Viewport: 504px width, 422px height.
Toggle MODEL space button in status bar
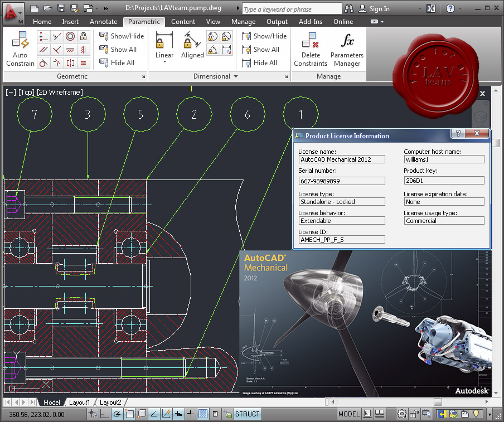tap(349, 414)
